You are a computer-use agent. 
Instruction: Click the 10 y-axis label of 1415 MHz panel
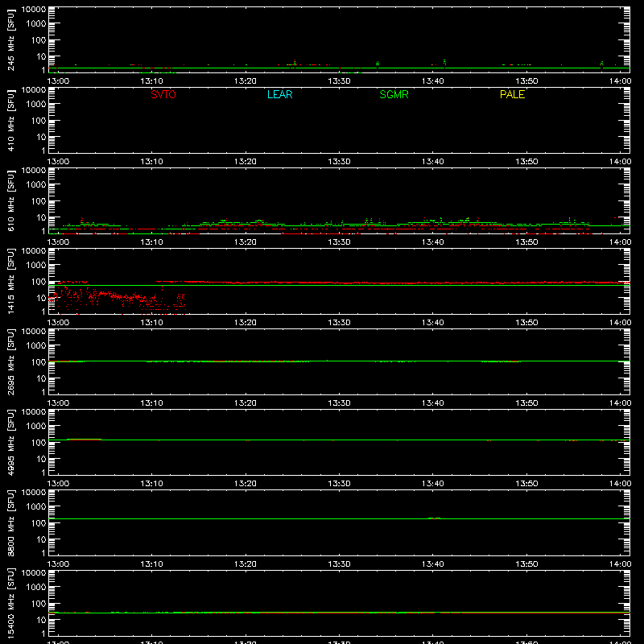click(42, 298)
